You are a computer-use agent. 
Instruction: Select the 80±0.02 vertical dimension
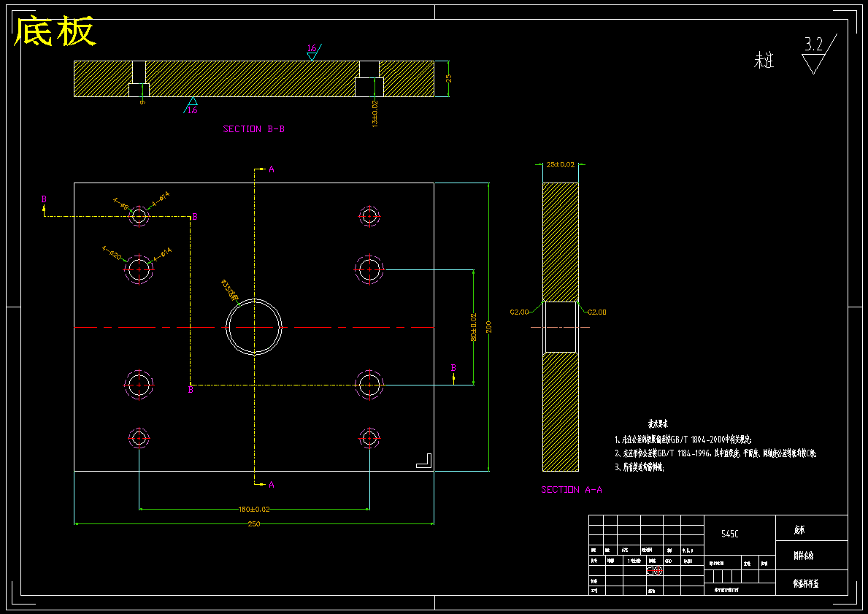click(x=473, y=327)
